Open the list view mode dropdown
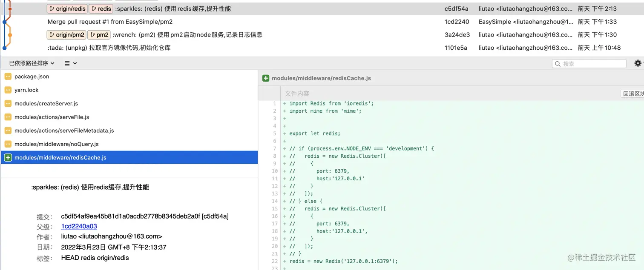Image resolution: width=644 pixels, height=270 pixels. point(71,63)
